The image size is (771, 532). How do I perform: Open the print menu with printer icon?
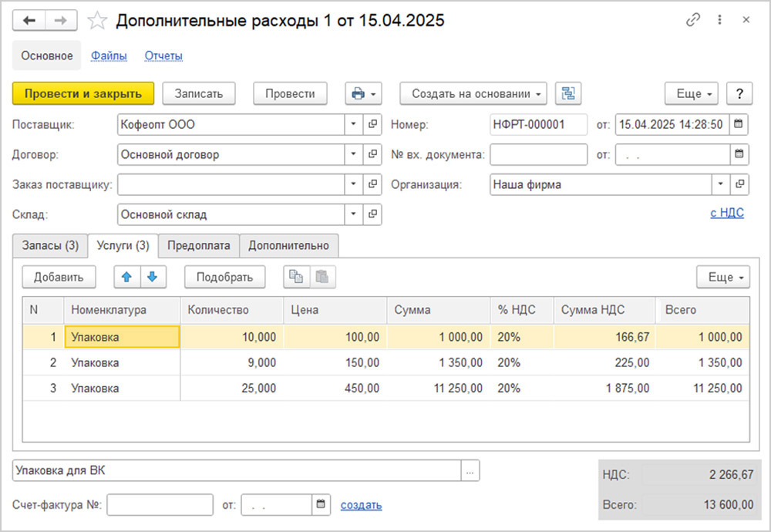(363, 93)
